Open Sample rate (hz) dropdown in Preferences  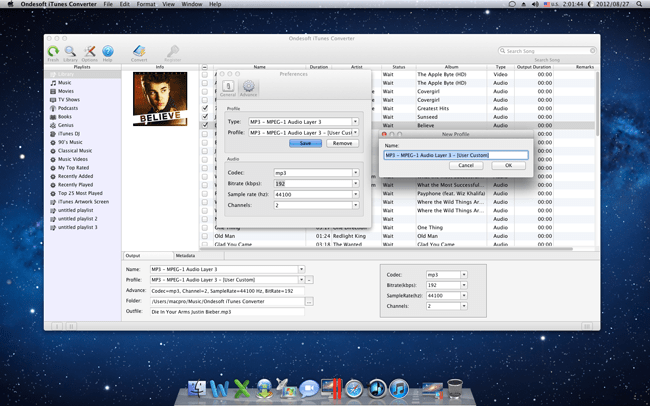coord(355,194)
